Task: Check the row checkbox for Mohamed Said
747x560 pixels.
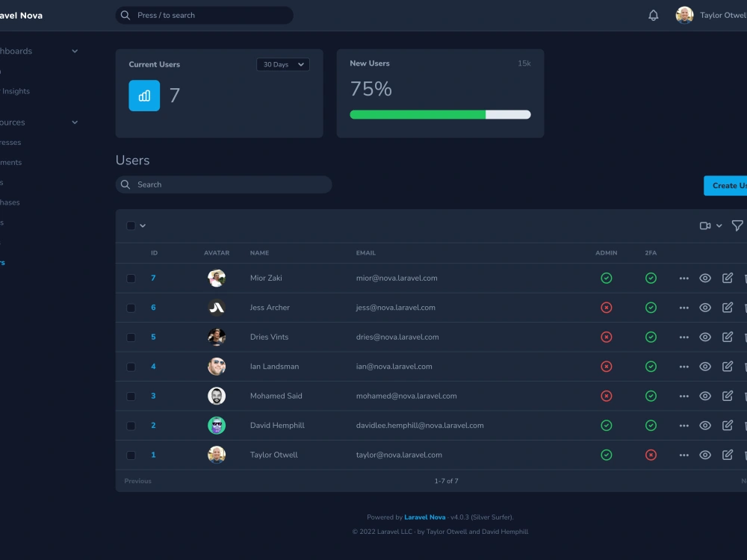Action: pos(131,396)
